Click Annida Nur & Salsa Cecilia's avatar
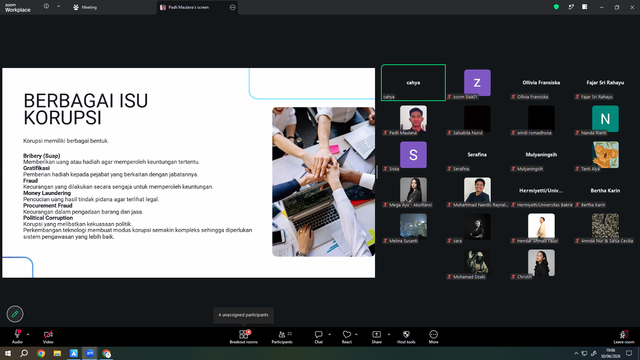 [x=605, y=227]
